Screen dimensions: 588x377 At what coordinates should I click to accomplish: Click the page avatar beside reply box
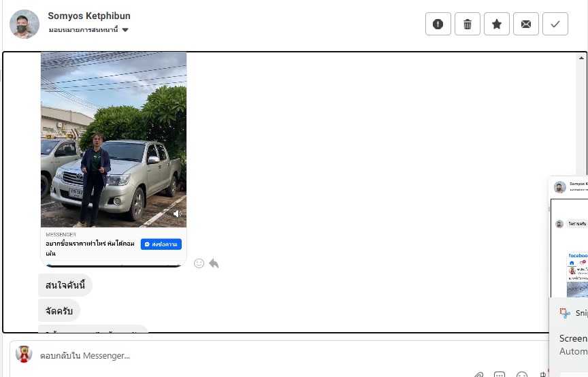(24, 354)
